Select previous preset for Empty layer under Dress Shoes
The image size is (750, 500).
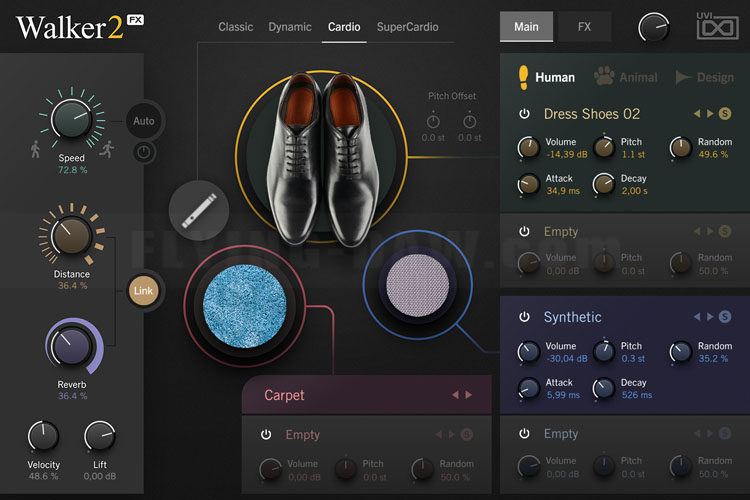coord(697,232)
